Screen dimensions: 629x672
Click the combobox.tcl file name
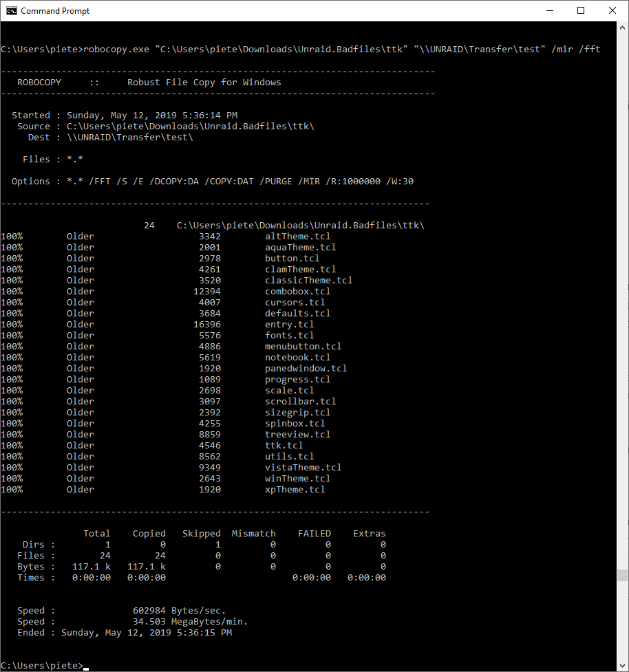[x=297, y=292]
